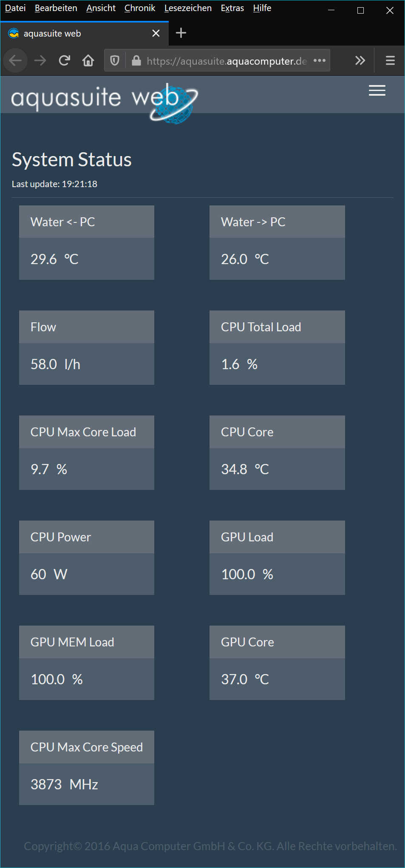Open a new browser tab
This screenshot has width=405, height=868.
click(x=181, y=33)
